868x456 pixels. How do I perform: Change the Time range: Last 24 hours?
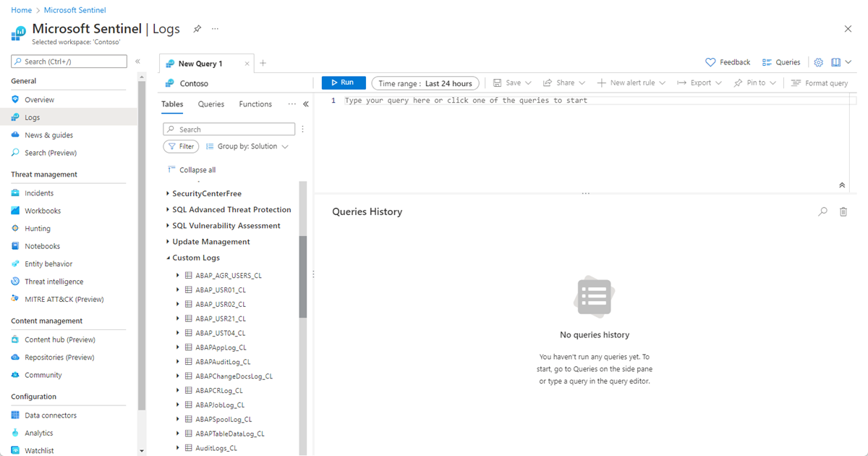tap(425, 83)
